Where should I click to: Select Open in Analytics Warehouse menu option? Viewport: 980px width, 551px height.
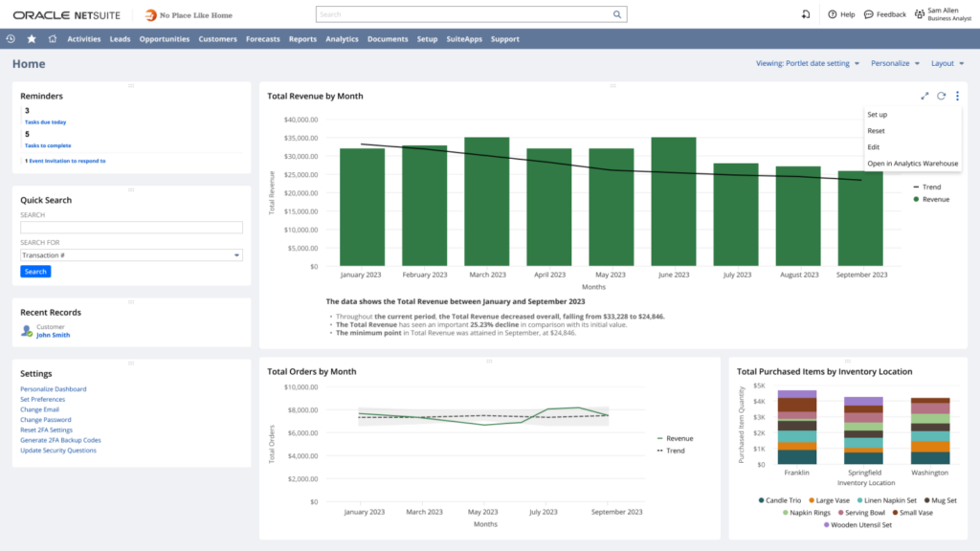(x=912, y=164)
